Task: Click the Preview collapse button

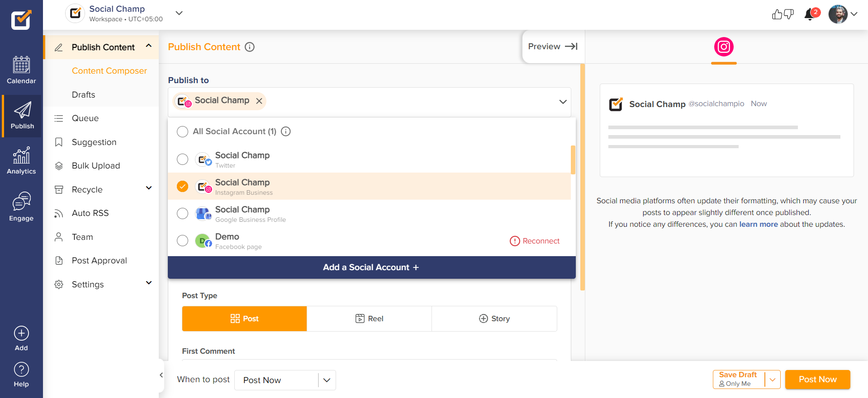Action: click(553, 47)
